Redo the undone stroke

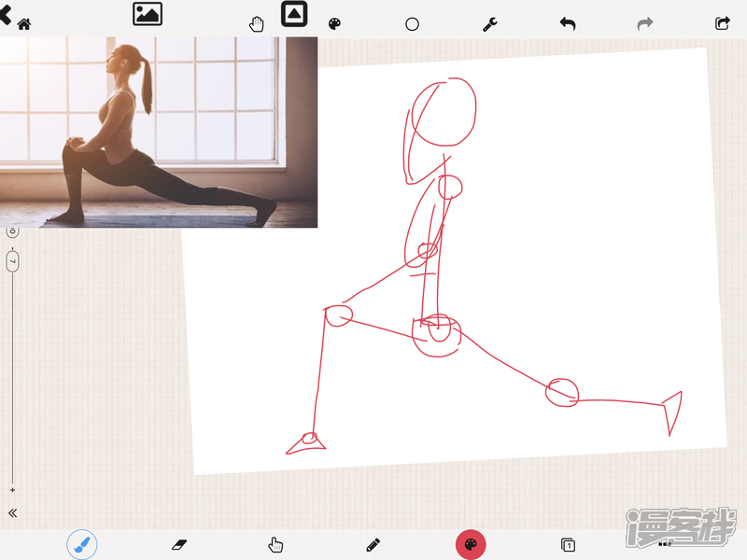(x=644, y=24)
